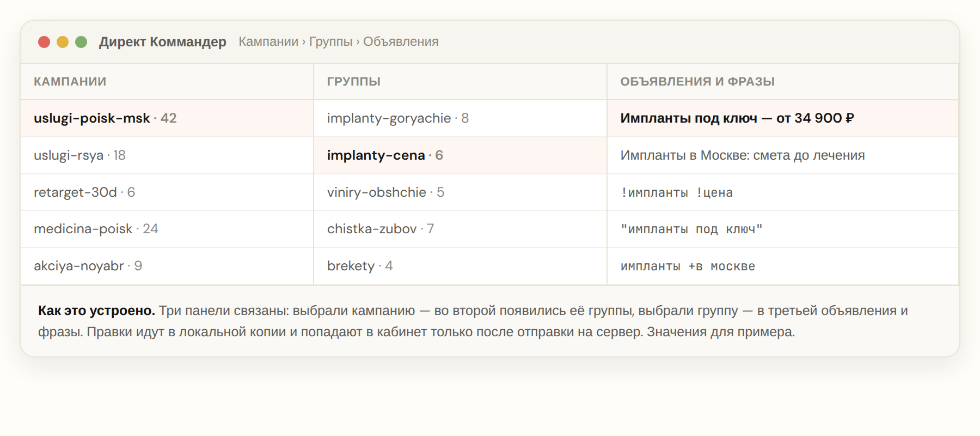The height and width of the screenshot is (436, 980).
Task: Click the Директ Коммандер window title
Action: point(163,42)
